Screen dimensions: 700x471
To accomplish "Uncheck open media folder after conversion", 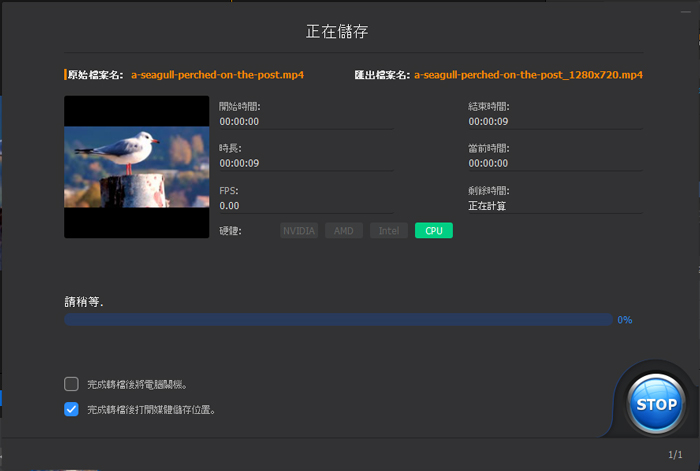I will pos(71,409).
